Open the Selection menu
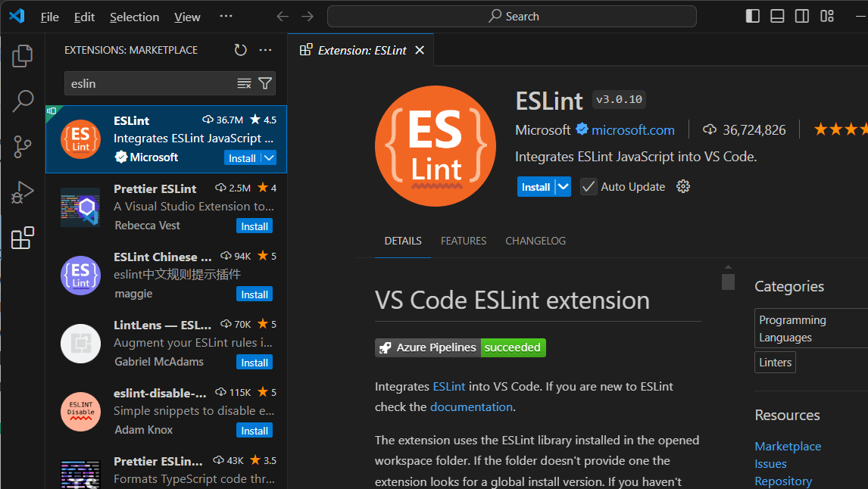The width and height of the screenshot is (868, 489). point(134,17)
